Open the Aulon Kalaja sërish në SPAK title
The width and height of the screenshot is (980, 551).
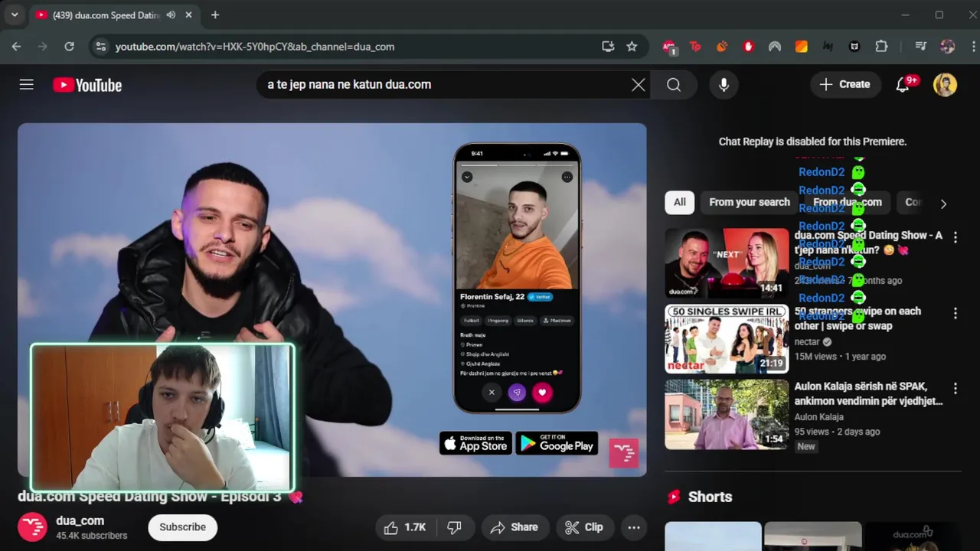pyautogui.click(x=868, y=394)
